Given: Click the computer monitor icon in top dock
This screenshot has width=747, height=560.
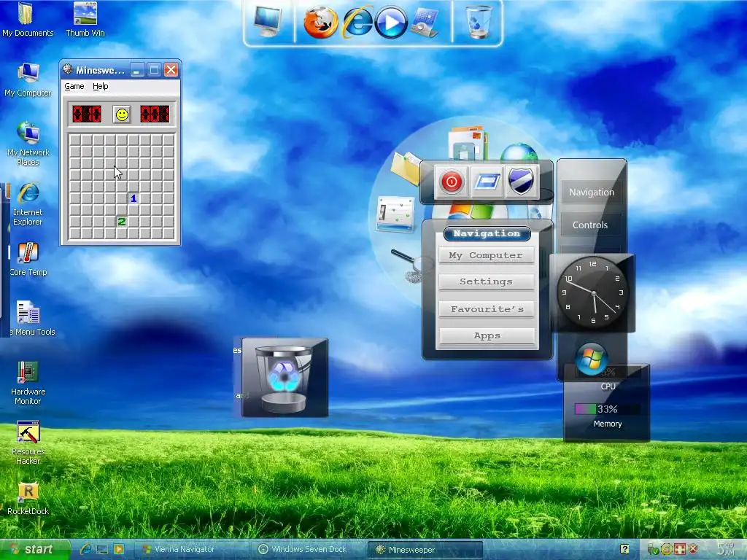Looking at the screenshot, I should point(268,21).
